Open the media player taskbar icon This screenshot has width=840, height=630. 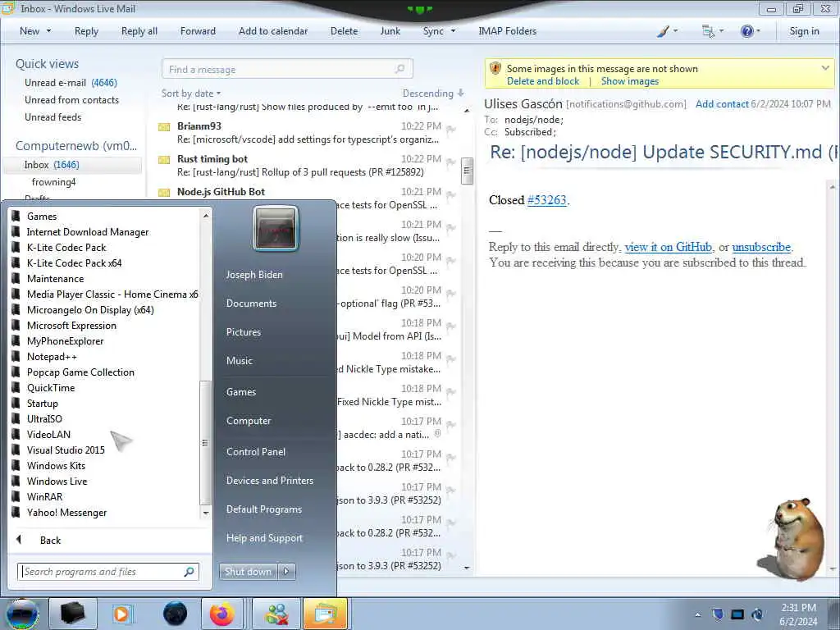click(122, 614)
